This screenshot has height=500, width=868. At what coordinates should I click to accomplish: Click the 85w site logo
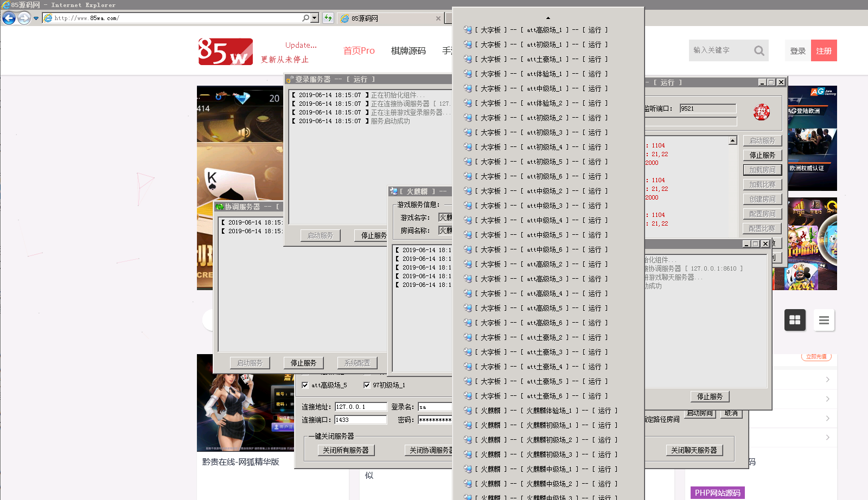225,52
